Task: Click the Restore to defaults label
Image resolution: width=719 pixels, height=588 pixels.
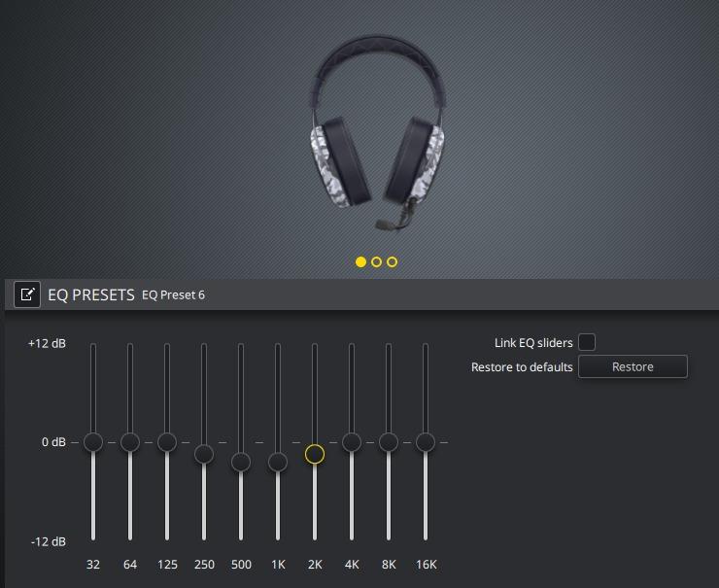Action: point(522,367)
